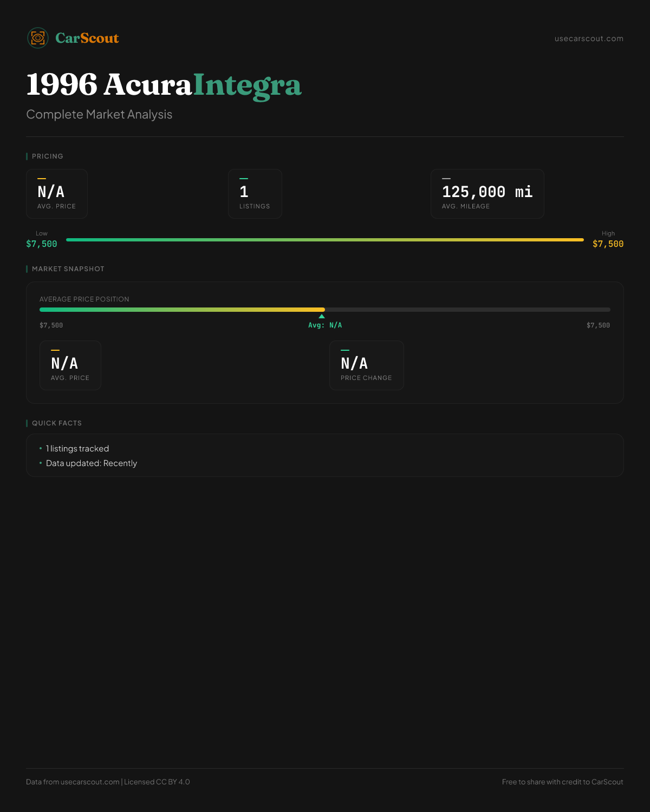Click the green triangle average marker

pyautogui.click(x=322, y=316)
